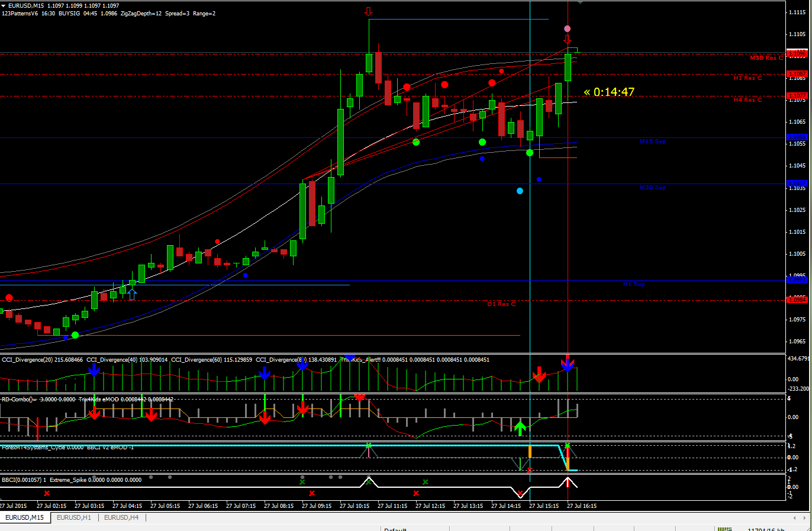
Task: Click the blue outlined up arrow buy signal
Action: [x=132, y=294]
